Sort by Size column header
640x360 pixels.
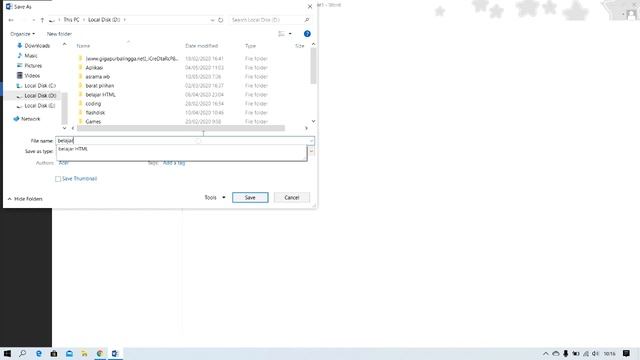pos(300,46)
